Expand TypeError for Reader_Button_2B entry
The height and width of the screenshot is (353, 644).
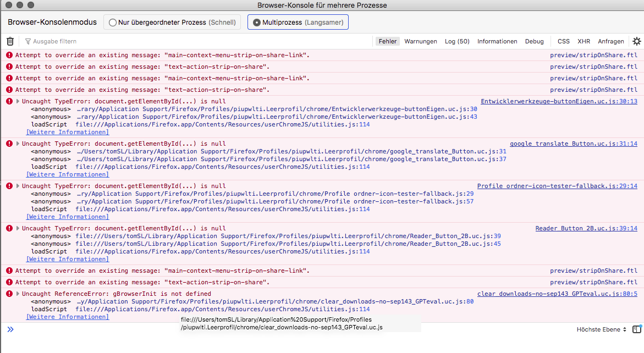[18, 229]
